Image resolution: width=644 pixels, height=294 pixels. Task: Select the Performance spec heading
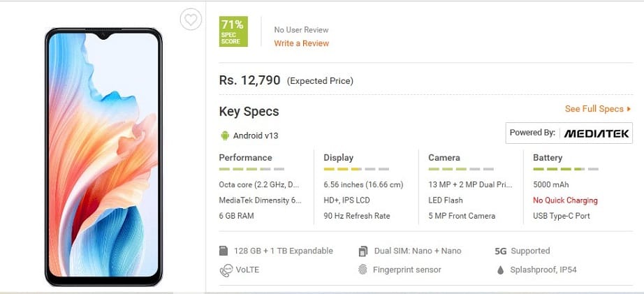245,158
